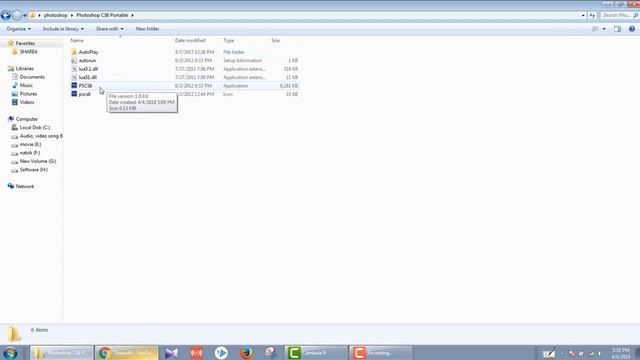Screen dimensions: 640x360
Task: Open the paint-style taskbar icon
Action: (x=270, y=353)
